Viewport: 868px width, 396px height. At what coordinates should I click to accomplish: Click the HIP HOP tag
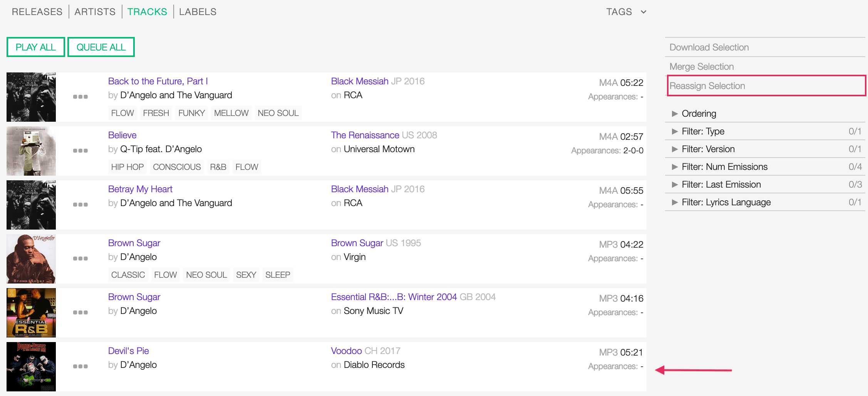coord(127,167)
